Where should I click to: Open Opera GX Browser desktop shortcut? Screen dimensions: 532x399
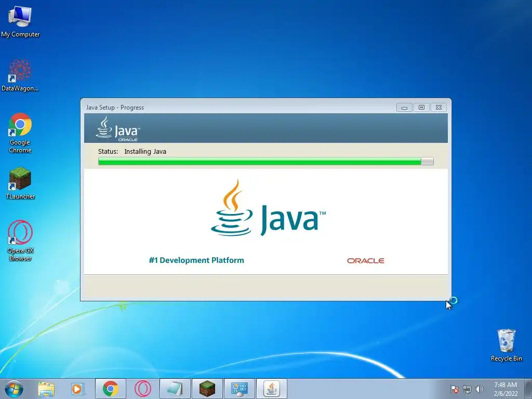click(20, 241)
